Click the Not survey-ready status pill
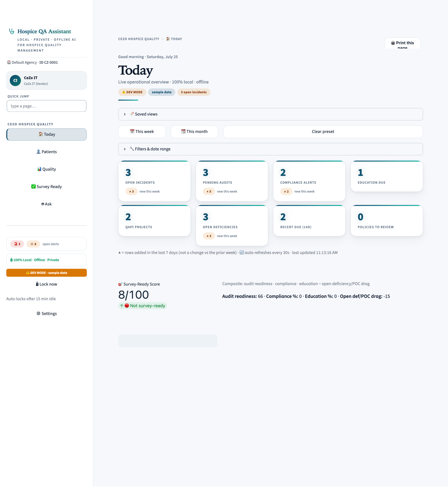448x494 pixels. pos(142,306)
